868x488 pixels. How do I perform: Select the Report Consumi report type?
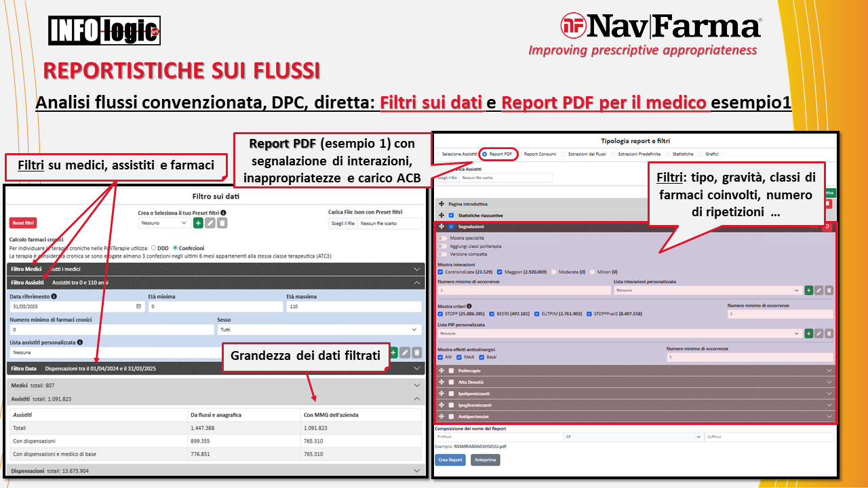(x=520, y=154)
